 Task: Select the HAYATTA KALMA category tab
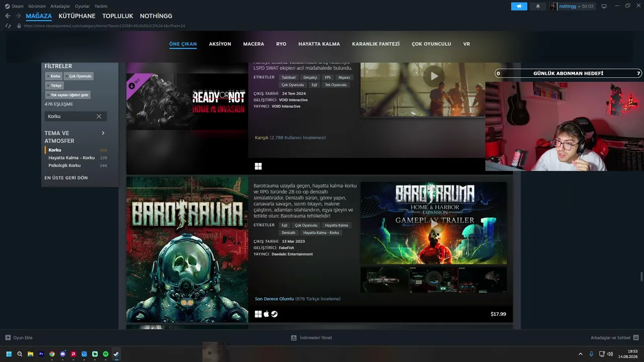coord(319,44)
